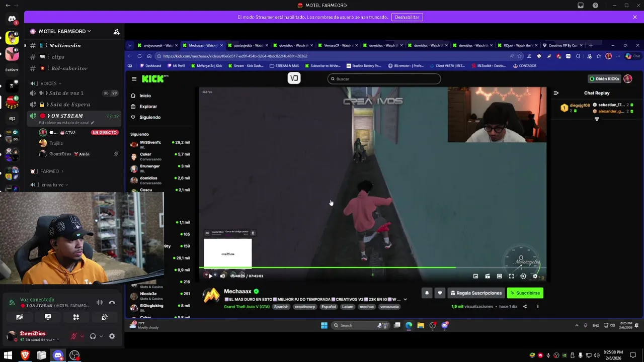Enable picture-in-picture for video
Viewport: 644px width, 362px height.
point(475,276)
